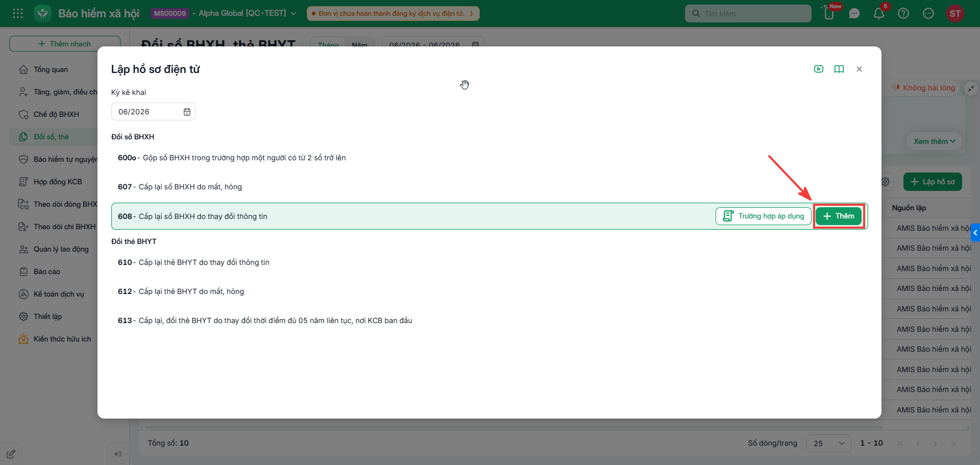Open the notifications bell
The image size is (980, 465).
point(879,13)
